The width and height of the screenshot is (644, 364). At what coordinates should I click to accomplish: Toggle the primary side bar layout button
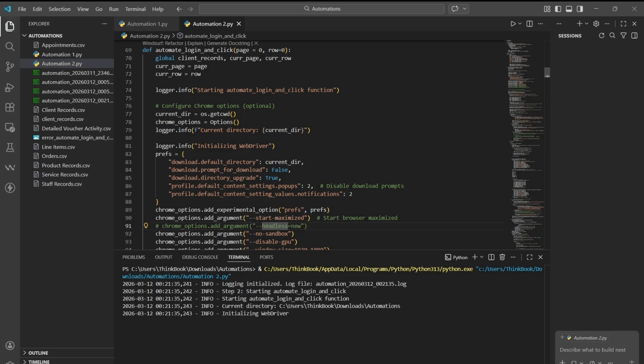558,9
